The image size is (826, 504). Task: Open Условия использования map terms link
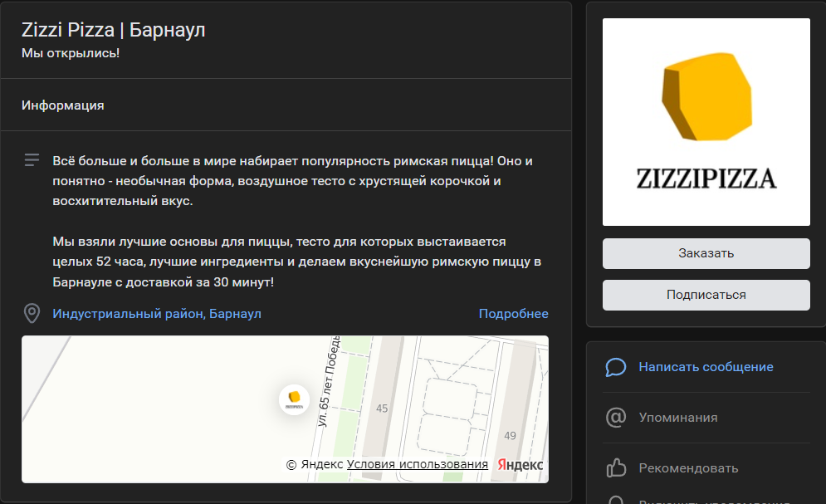pos(418,464)
